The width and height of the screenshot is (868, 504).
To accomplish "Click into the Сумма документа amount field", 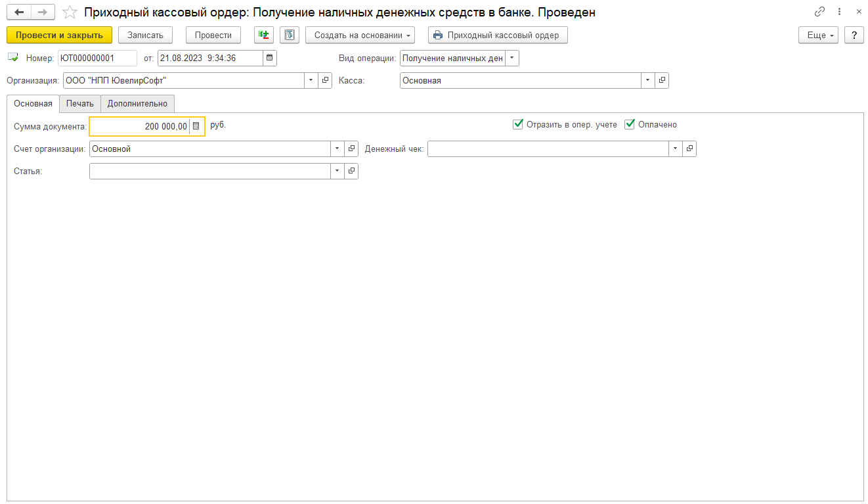I will coord(140,126).
